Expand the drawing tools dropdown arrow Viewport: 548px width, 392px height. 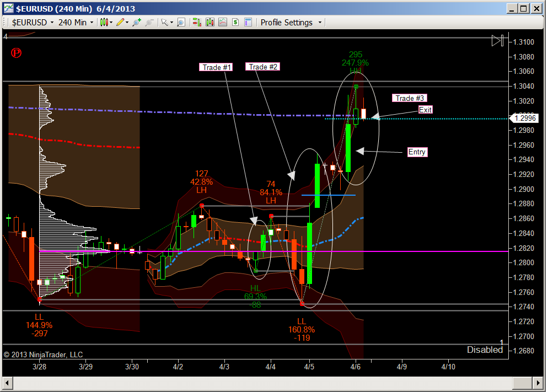point(127,23)
